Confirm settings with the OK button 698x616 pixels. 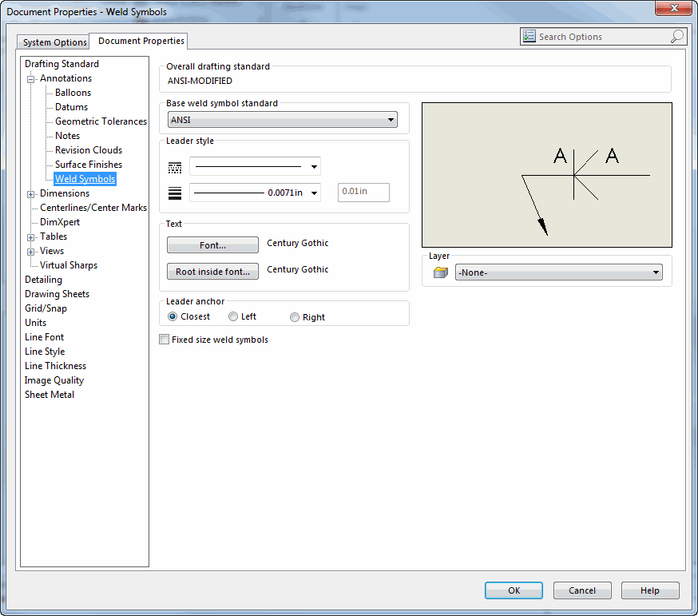click(514, 590)
